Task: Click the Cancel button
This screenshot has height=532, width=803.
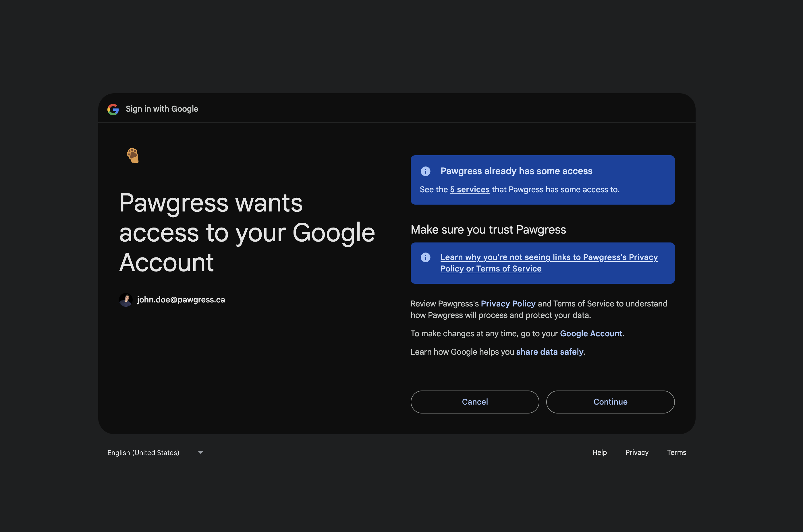Action: click(x=475, y=402)
